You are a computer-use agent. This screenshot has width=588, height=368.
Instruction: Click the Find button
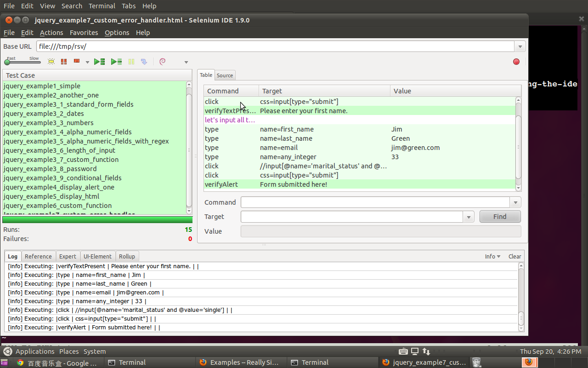tap(500, 217)
